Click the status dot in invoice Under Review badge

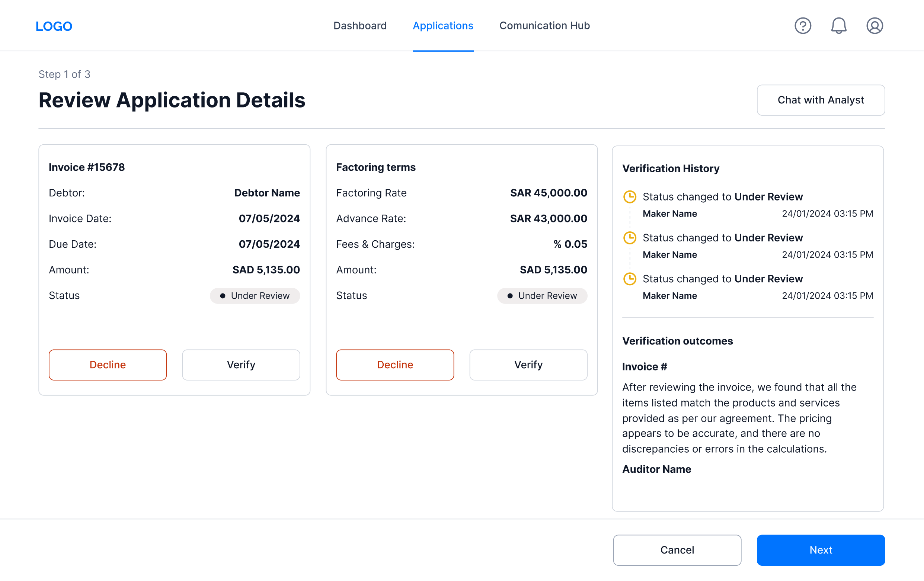point(223,295)
